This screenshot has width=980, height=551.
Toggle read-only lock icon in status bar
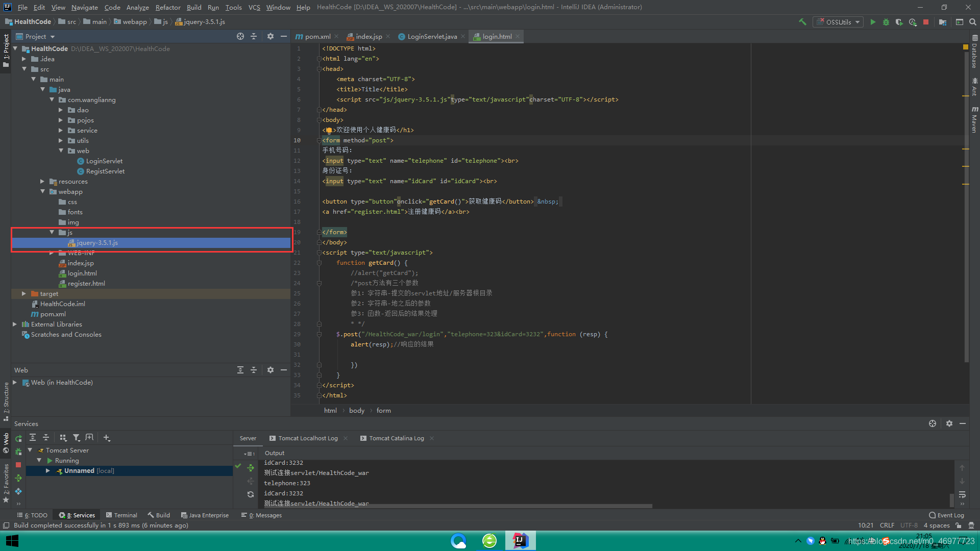pyautogui.click(x=959, y=525)
